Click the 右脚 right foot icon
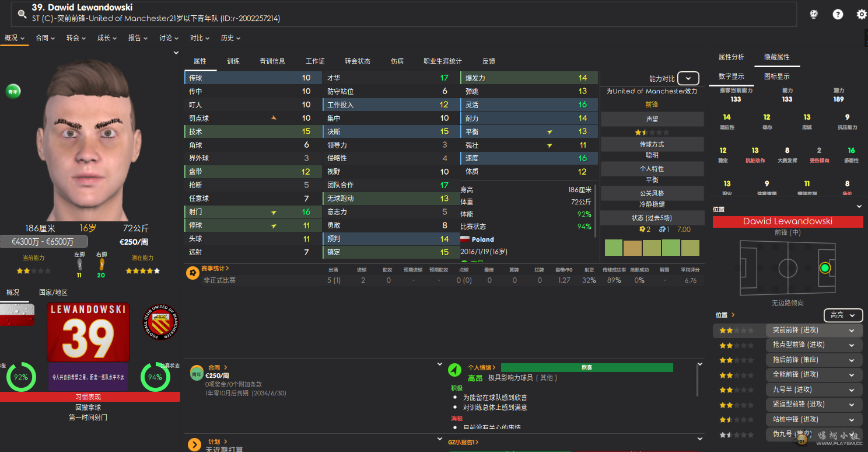Screen dimensions: 868x452 pyautogui.click(x=101, y=265)
